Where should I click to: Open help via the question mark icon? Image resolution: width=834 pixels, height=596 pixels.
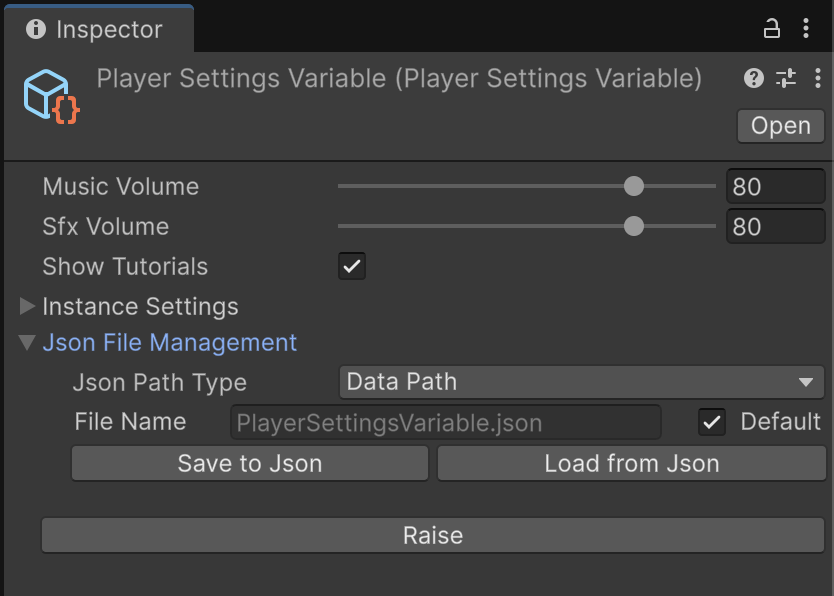pos(754,78)
